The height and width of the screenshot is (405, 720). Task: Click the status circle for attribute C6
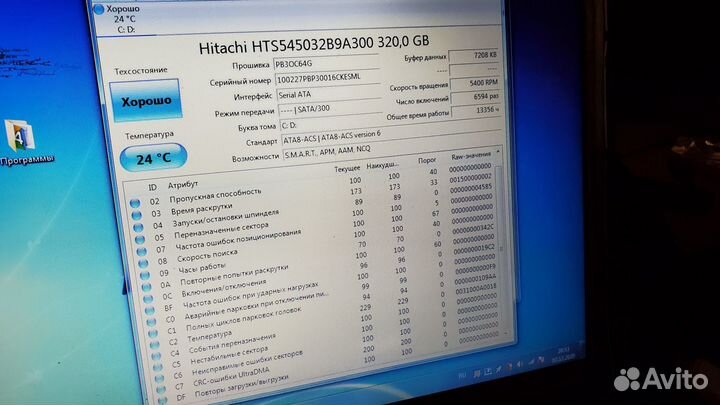pyautogui.click(x=159, y=378)
